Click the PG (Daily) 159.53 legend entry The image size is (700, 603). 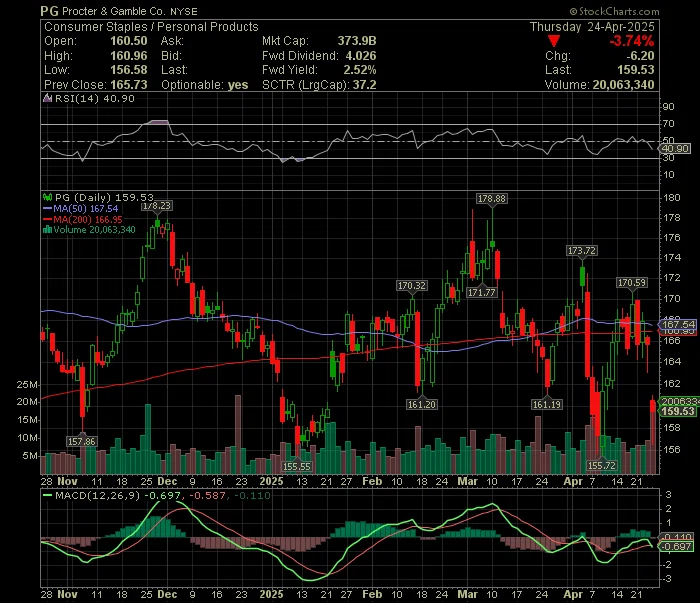(x=104, y=197)
